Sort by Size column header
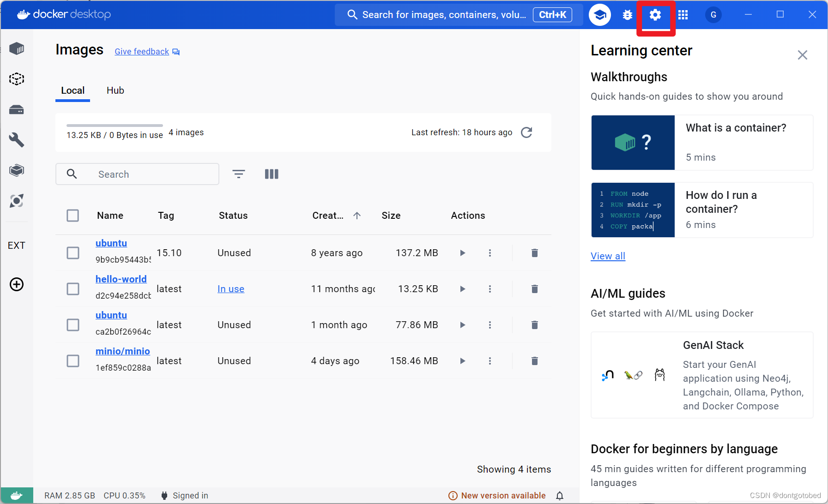 [x=391, y=216]
